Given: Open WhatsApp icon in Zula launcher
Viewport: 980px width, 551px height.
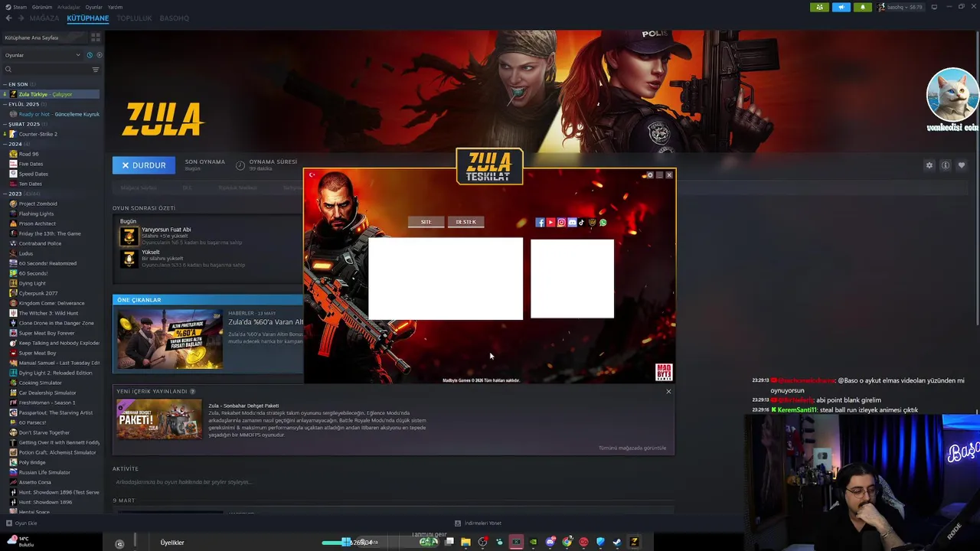Looking at the screenshot, I should (x=603, y=223).
